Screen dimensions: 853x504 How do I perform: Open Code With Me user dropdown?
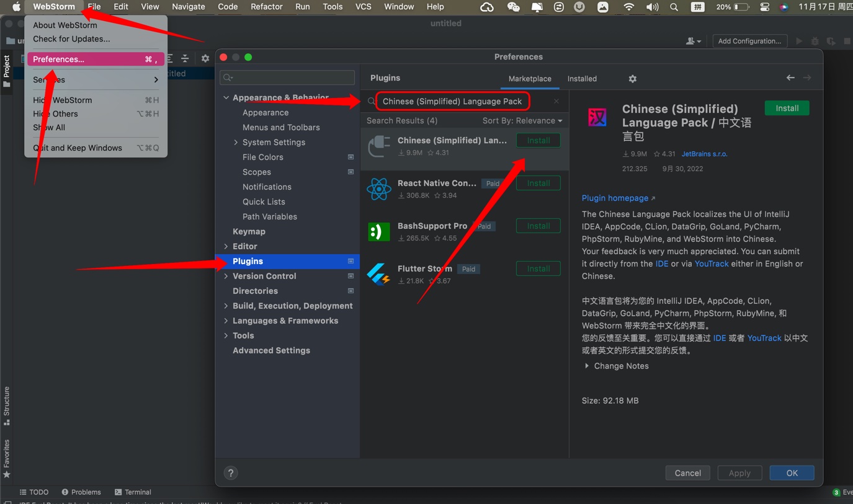694,41
